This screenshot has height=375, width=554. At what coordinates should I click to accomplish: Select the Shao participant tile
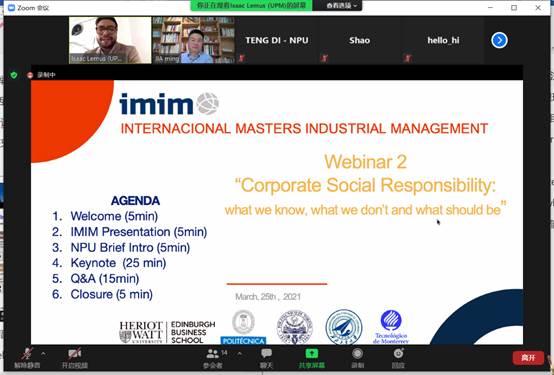[359, 40]
